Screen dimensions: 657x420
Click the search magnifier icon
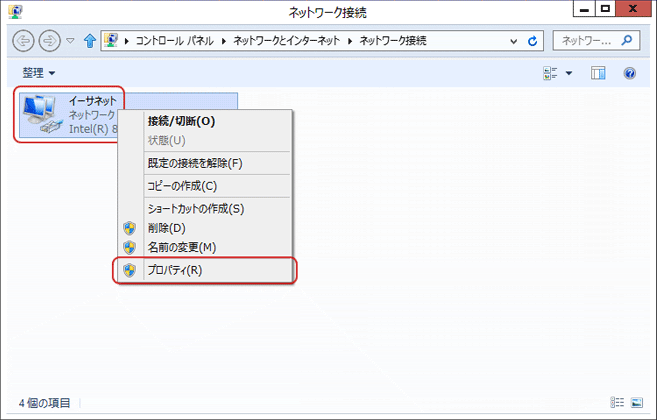point(626,40)
